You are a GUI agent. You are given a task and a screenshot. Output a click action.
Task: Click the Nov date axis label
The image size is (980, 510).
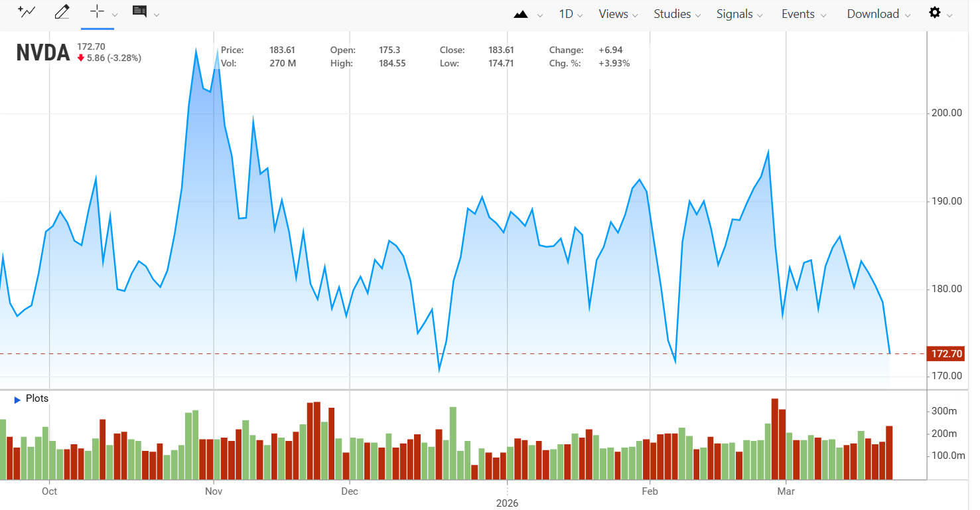[214, 491]
